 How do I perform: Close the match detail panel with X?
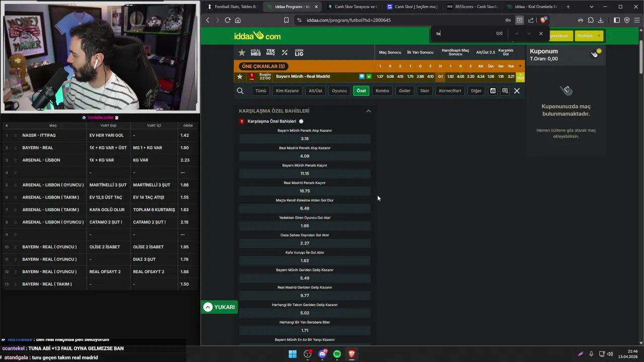click(x=517, y=91)
